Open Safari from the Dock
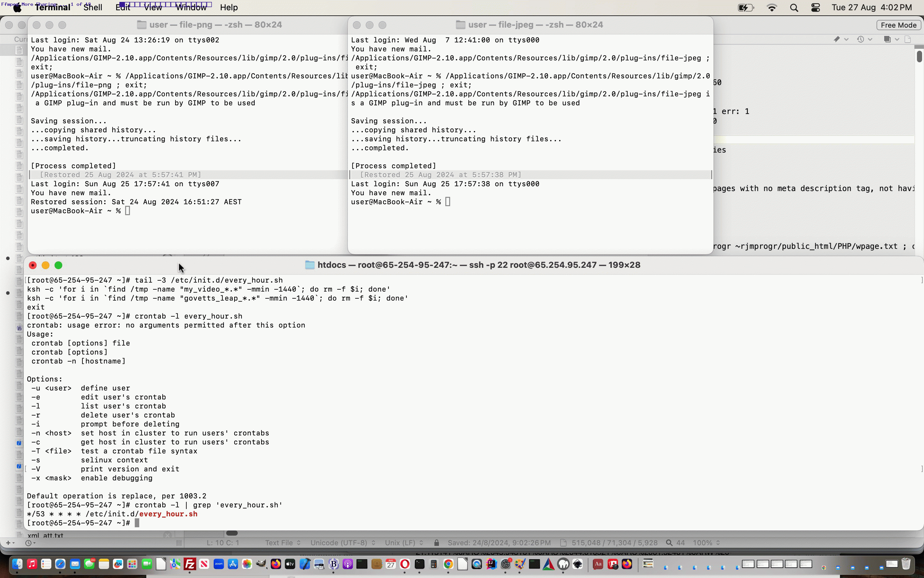Viewport: 924px width, 578px height. (x=60, y=564)
